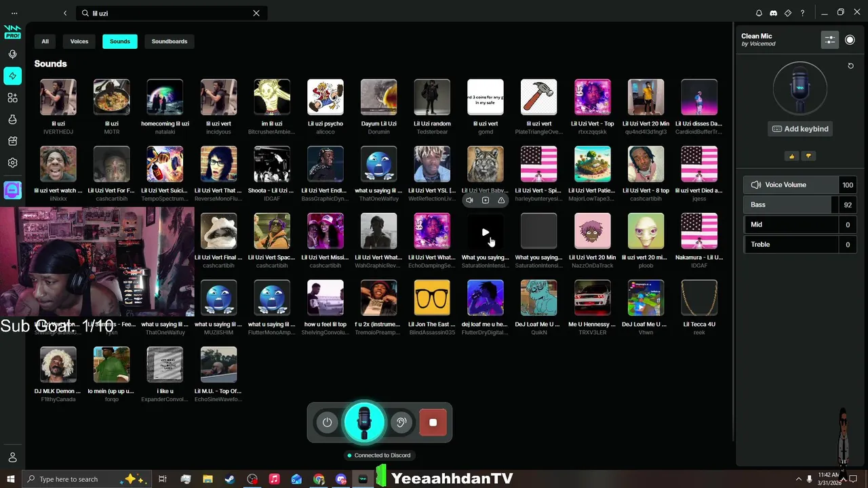Toggle the large cyan microphone button
The image size is (868, 488).
(x=364, y=422)
